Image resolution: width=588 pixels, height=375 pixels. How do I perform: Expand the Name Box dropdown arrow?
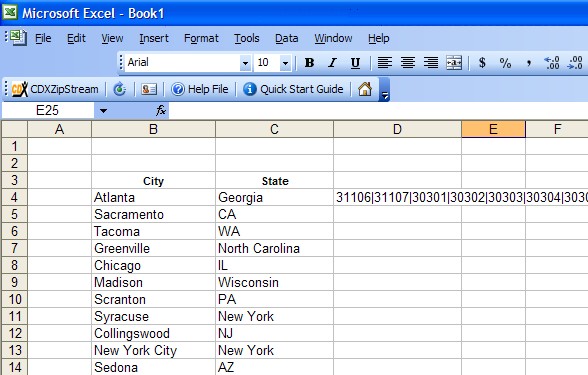click(104, 111)
